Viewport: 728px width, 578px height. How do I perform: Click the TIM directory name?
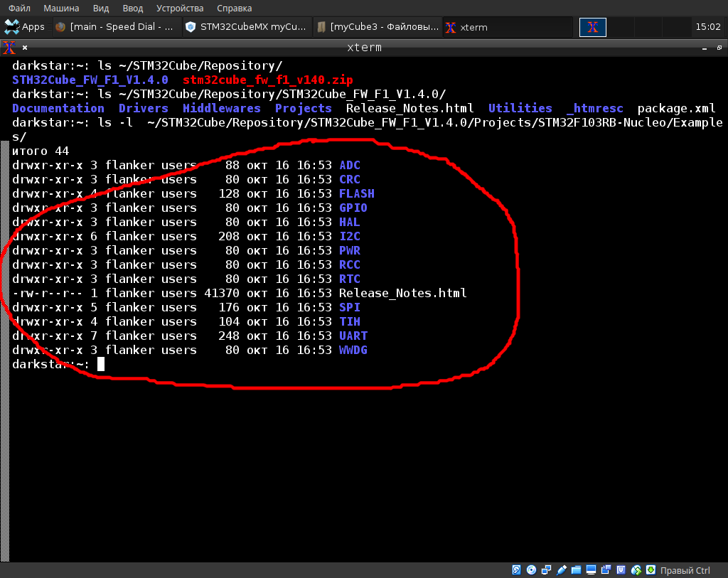tap(350, 321)
